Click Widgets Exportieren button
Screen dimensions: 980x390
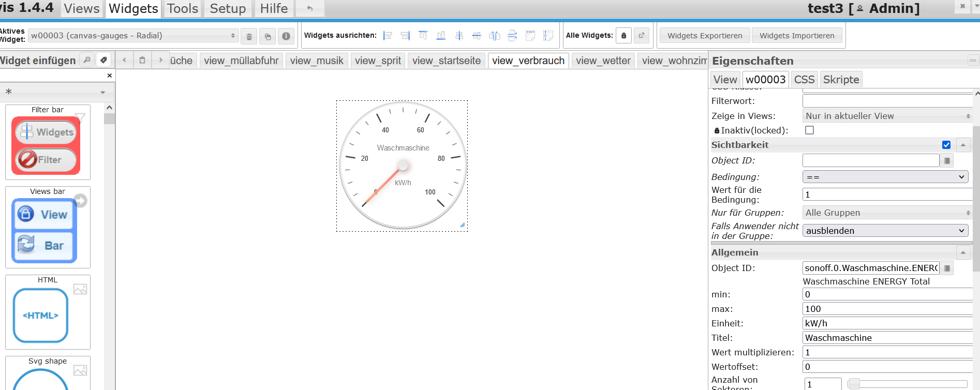click(x=705, y=36)
